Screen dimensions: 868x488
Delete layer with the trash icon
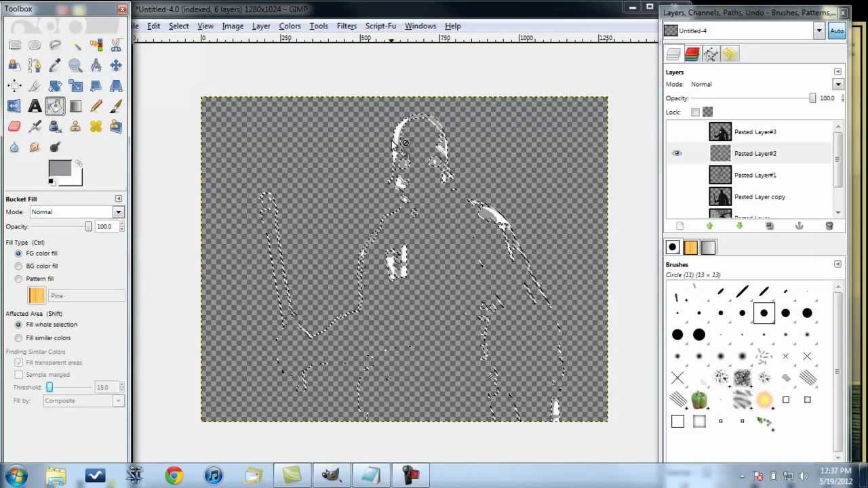click(x=829, y=226)
